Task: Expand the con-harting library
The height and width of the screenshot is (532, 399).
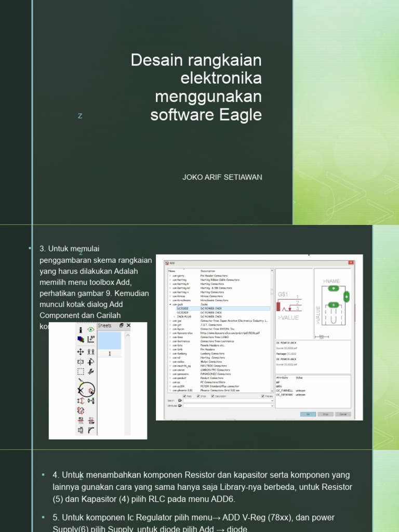Action: (x=170, y=280)
